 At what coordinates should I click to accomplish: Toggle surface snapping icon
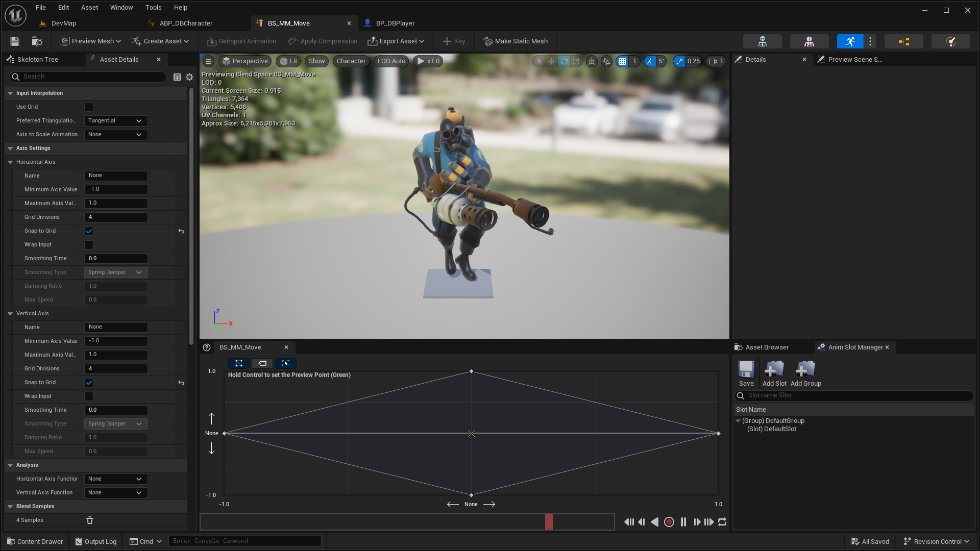606,61
